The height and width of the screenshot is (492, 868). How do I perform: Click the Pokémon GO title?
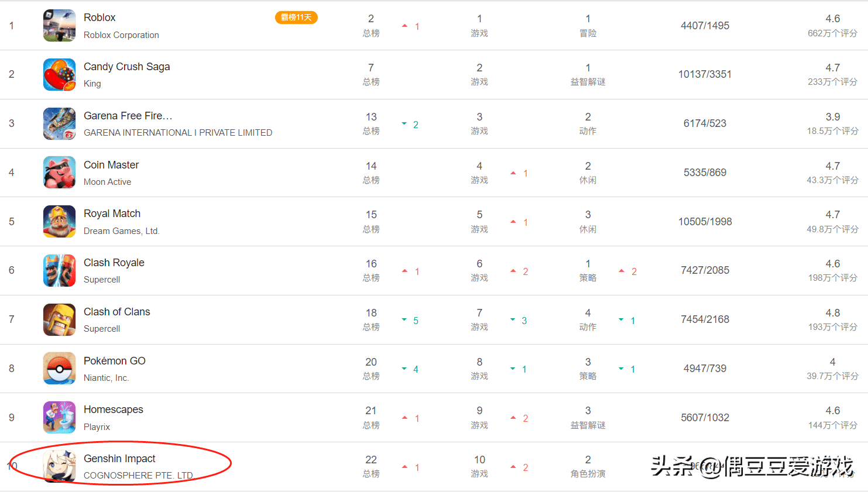(x=115, y=361)
